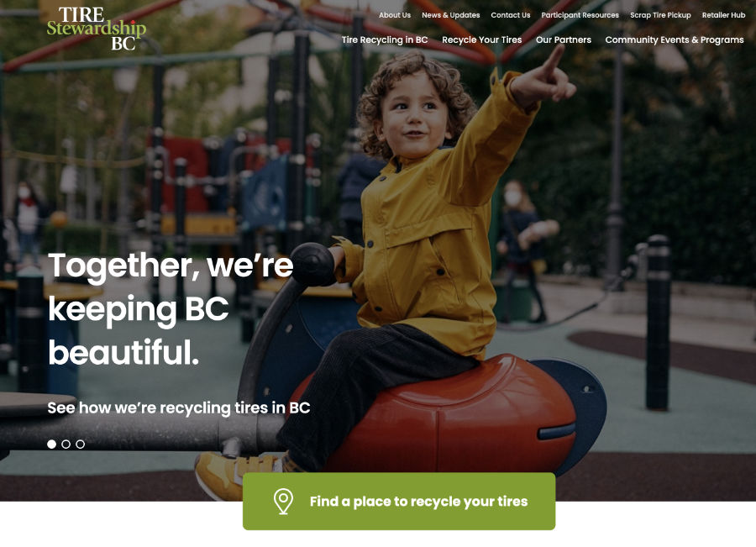This screenshot has width=756, height=547.
Task: Click the map pin location icon
Action: 283,501
